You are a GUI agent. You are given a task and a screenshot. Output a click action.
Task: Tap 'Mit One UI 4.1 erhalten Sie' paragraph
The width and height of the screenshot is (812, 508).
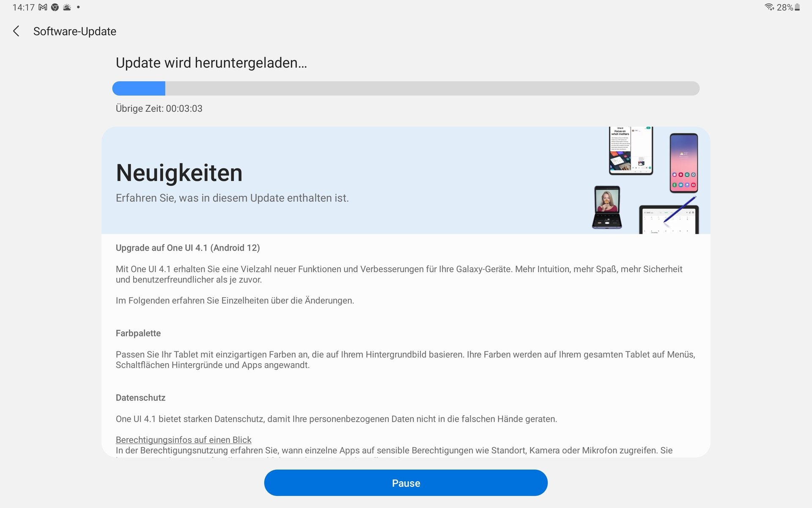click(399, 274)
